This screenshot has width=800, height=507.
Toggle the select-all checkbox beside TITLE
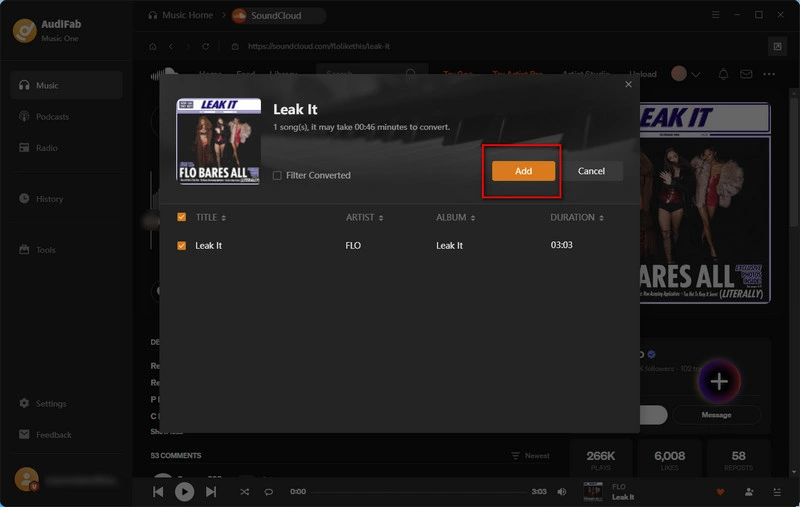point(182,217)
